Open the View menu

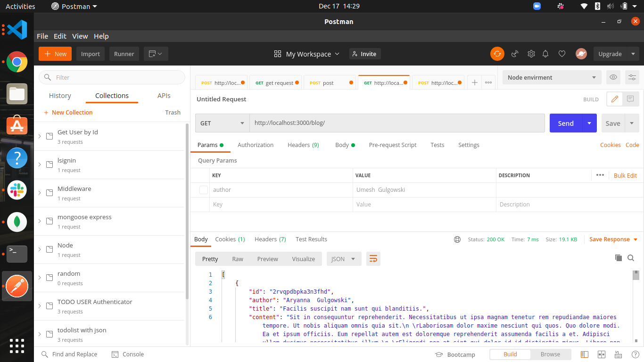[80, 36]
